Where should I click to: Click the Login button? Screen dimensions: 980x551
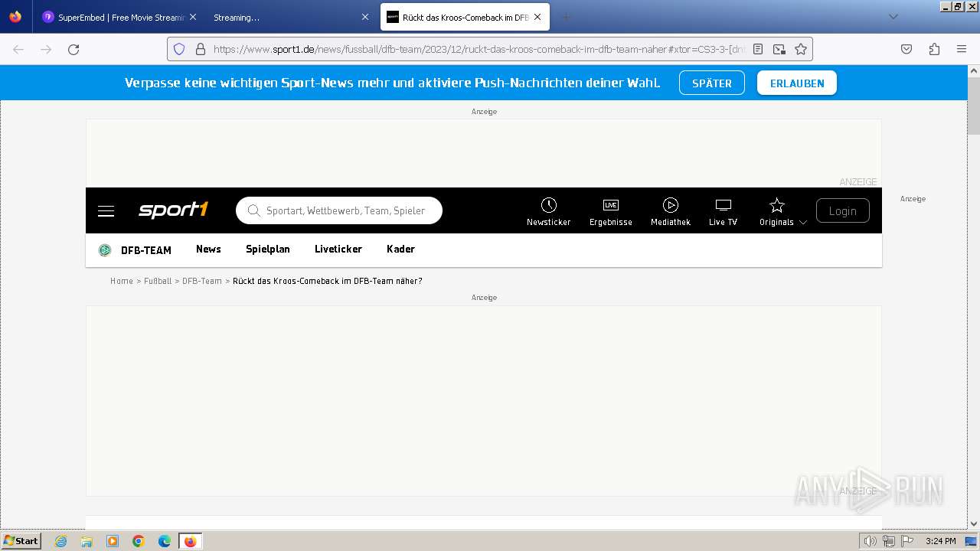pyautogui.click(x=843, y=210)
